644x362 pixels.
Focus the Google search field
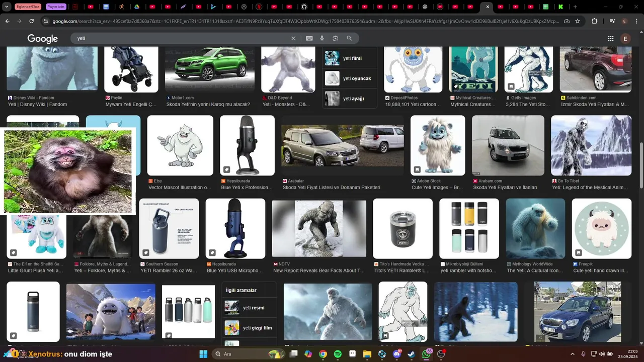181,38
